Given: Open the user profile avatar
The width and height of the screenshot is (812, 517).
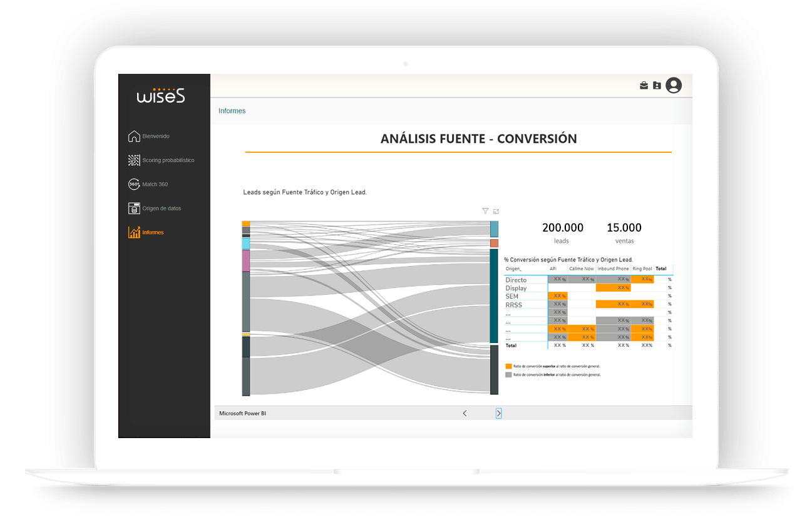Looking at the screenshot, I should click(674, 85).
